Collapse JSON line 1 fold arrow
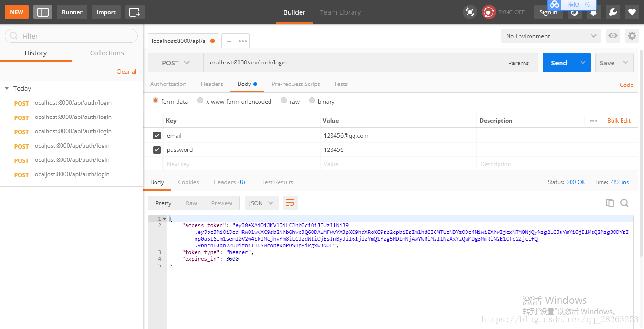644x329 pixels. 165,219
